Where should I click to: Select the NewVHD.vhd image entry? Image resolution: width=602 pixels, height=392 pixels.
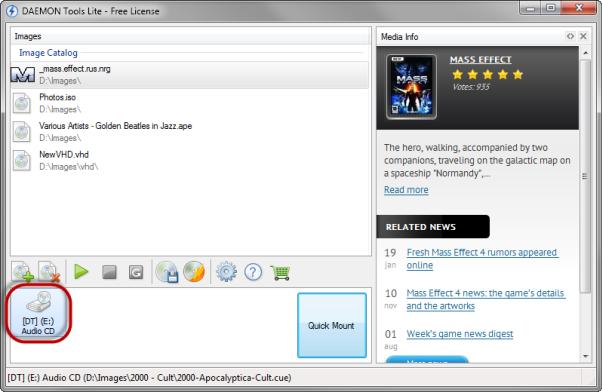(190, 160)
